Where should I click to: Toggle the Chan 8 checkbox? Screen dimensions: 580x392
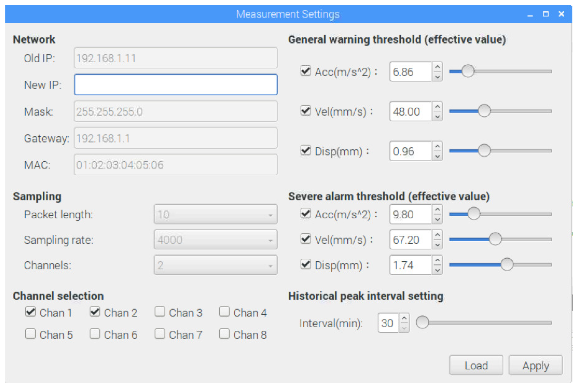pyautogui.click(x=224, y=334)
